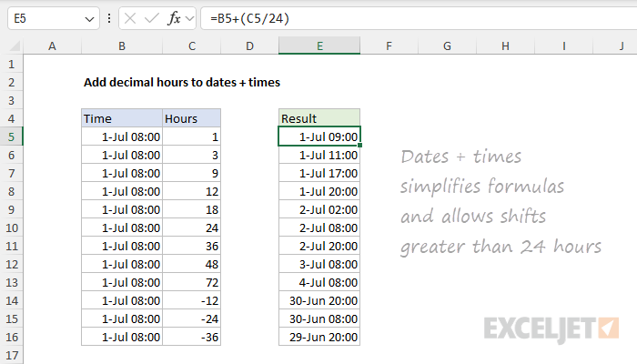Select row 5 header
This screenshot has width=637, height=364.
[x=11, y=136]
